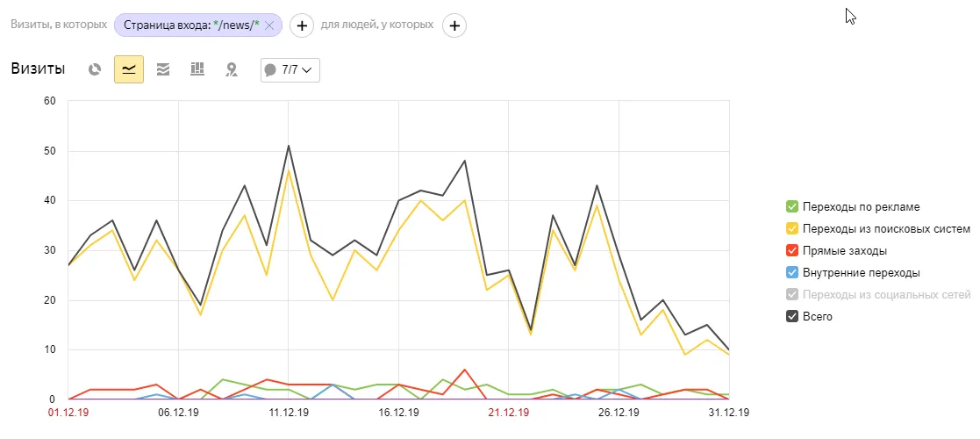This screenshot has height=439, width=980.
Task: Switch to column chart view
Action: (197, 69)
